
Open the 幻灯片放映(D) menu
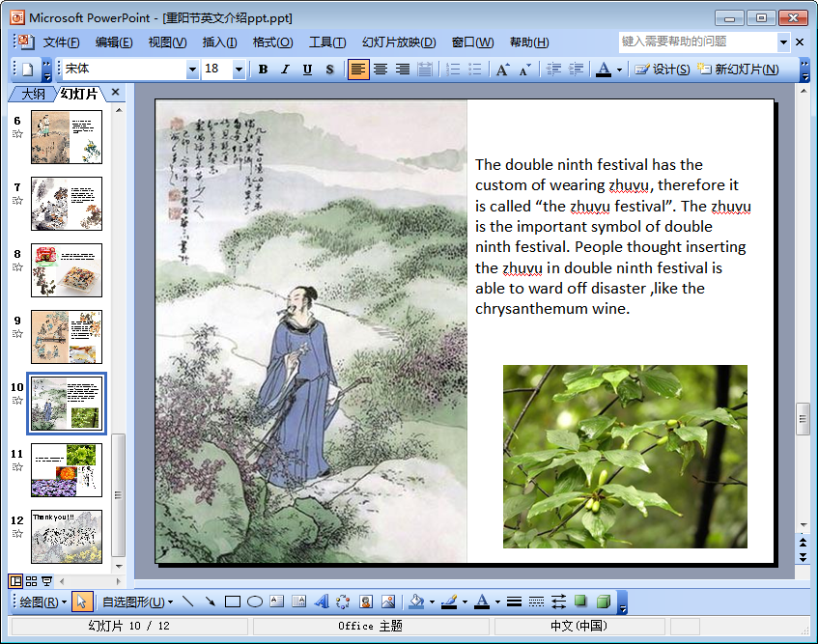coord(399,42)
